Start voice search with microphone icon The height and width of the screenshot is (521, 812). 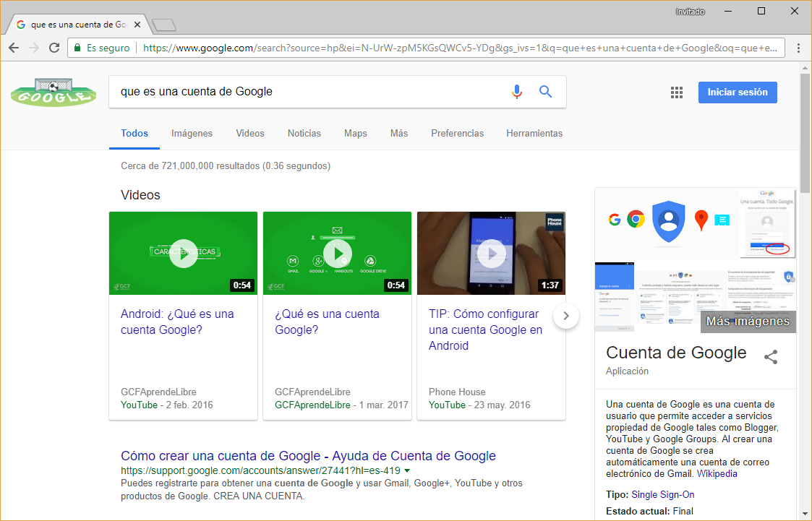point(516,92)
